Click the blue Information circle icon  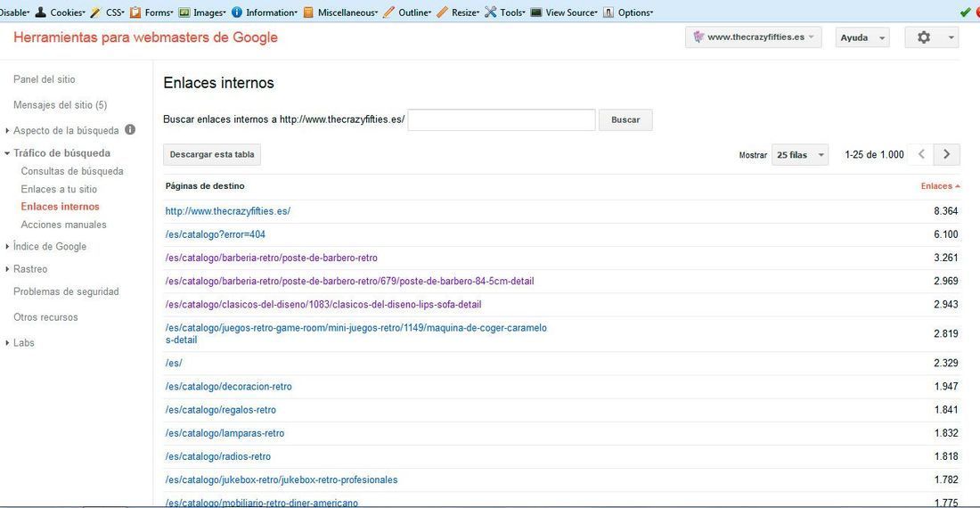(x=237, y=12)
